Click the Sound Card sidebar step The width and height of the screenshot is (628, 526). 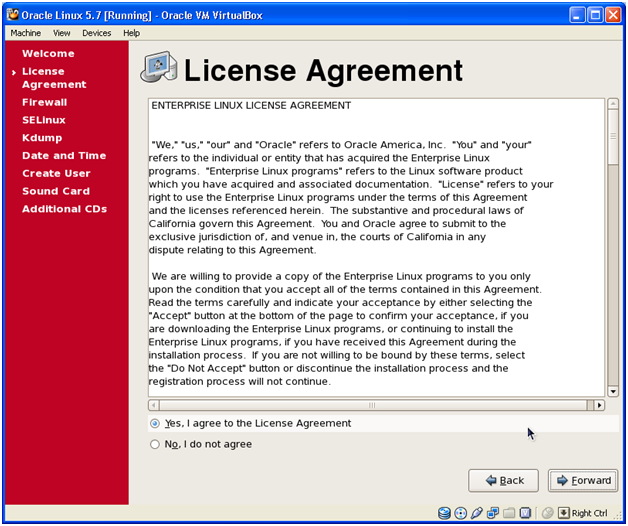(56, 191)
